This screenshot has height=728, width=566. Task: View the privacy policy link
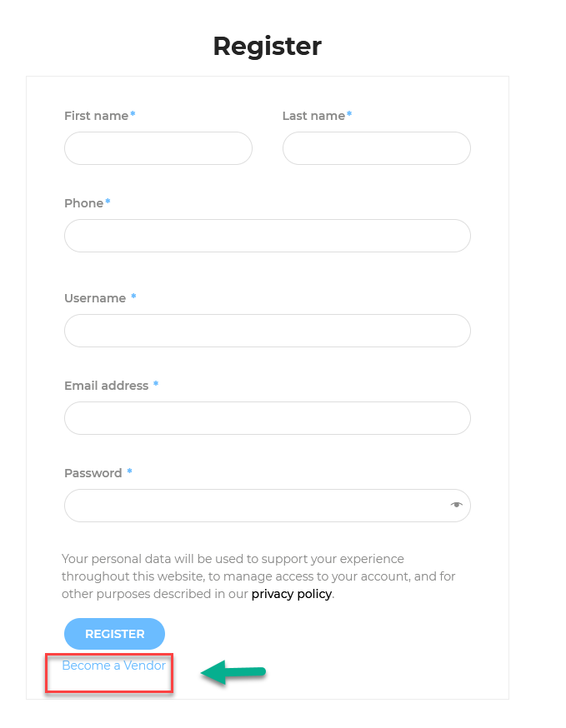point(291,594)
